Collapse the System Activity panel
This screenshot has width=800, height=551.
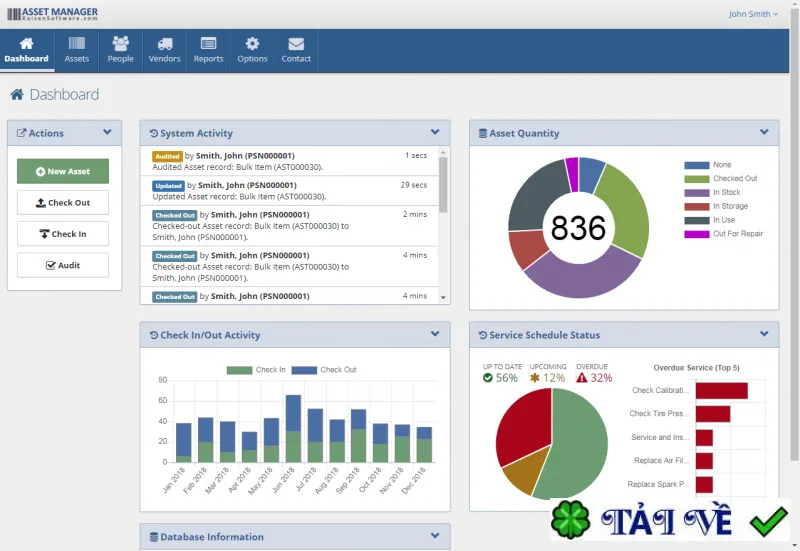coord(435,132)
